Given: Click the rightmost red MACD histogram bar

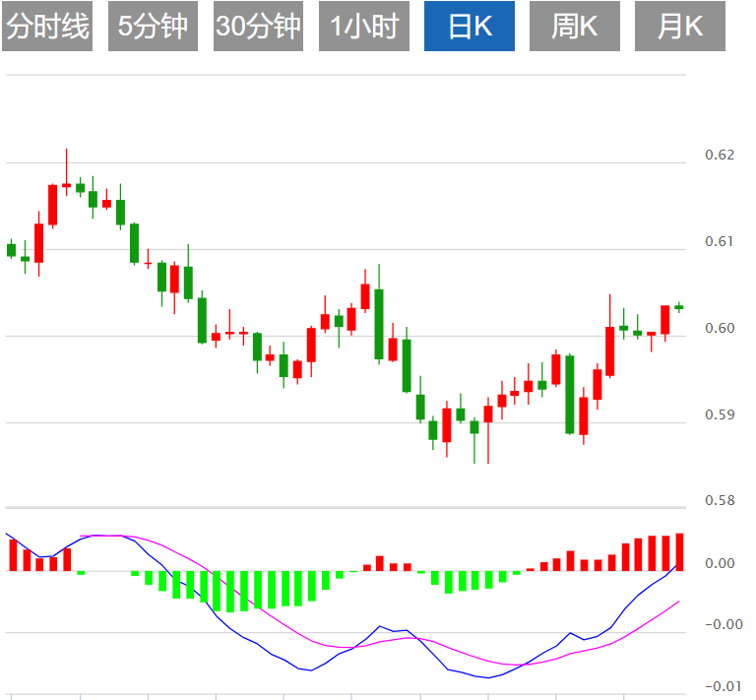Looking at the screenshot, I should pyautogui.click(x=679, y=551).
